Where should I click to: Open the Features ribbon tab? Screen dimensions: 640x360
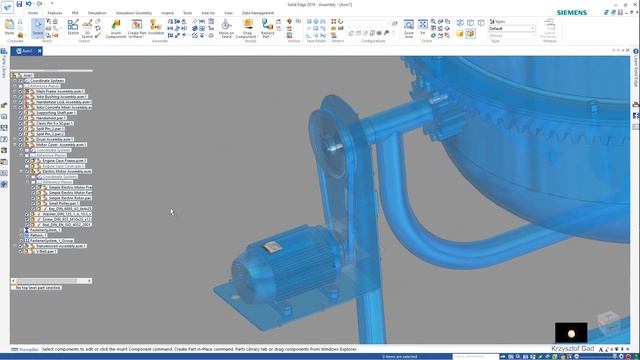55,13
